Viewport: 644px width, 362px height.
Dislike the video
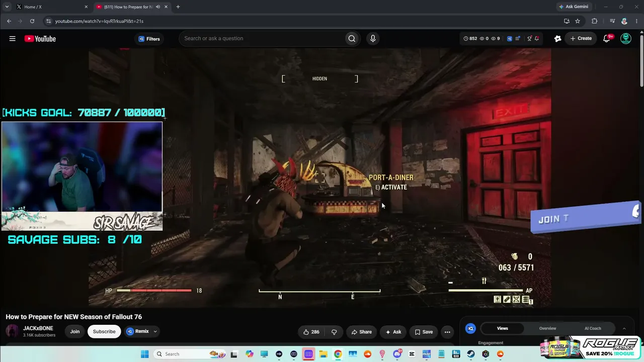(334, 332)
